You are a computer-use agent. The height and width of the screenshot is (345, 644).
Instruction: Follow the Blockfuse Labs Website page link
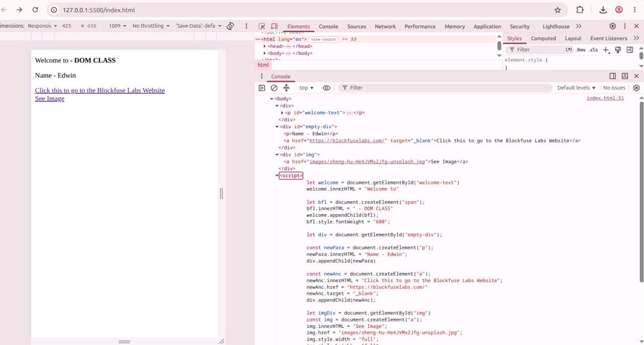[x=100, y=90]
